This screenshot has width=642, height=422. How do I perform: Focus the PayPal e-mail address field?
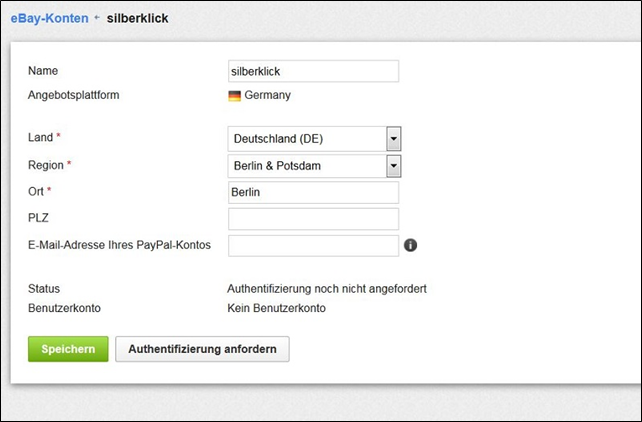coord(313,246)
